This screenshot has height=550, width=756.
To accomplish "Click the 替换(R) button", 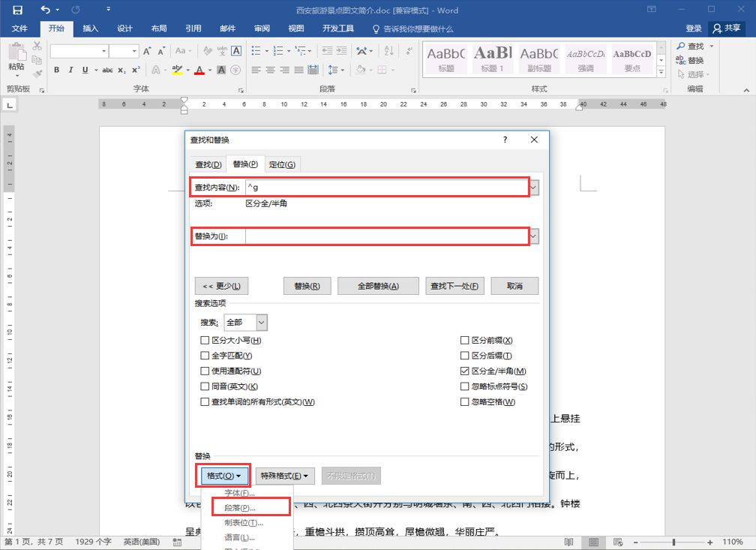I will tap(307, 286).
